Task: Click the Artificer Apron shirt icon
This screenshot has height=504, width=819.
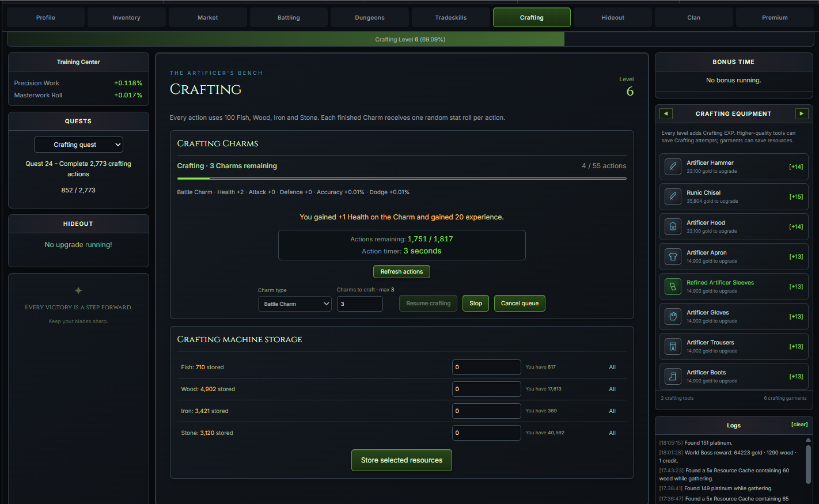Action: [673, 256]
